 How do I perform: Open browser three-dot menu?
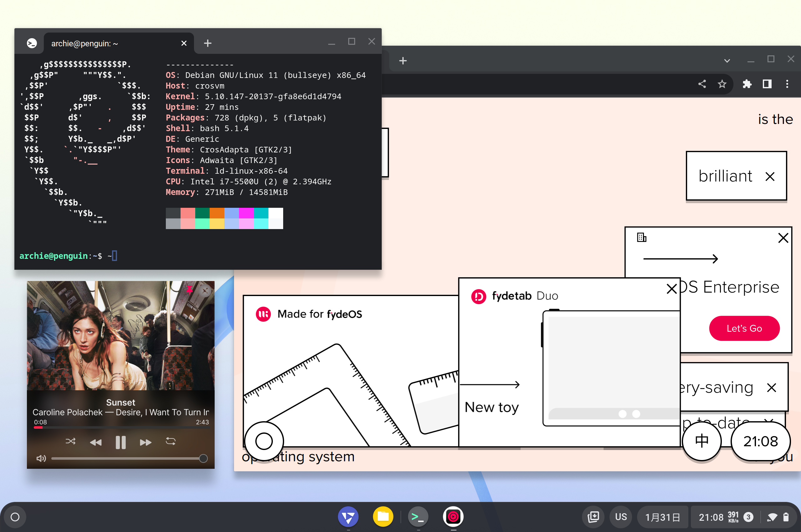787,84
